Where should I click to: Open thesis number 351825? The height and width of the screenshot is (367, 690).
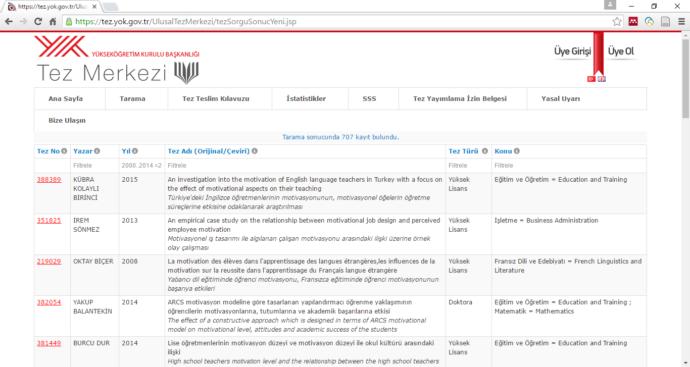pyautogui.click(x=49, y=220)
